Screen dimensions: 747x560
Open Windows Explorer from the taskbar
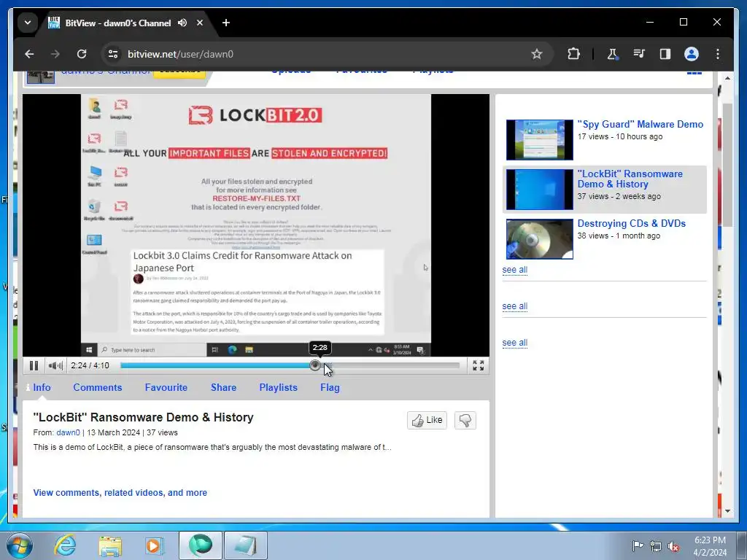(x=110, y=545)
